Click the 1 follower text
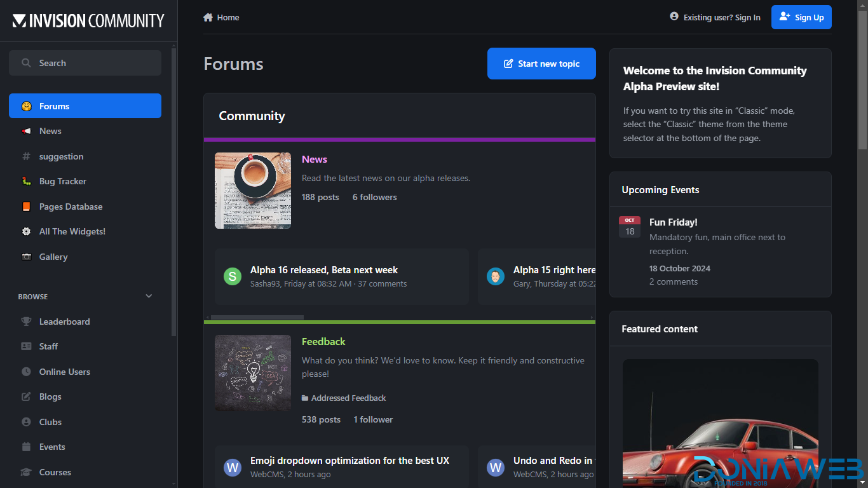The image size is (868, 488). (373, 420)
